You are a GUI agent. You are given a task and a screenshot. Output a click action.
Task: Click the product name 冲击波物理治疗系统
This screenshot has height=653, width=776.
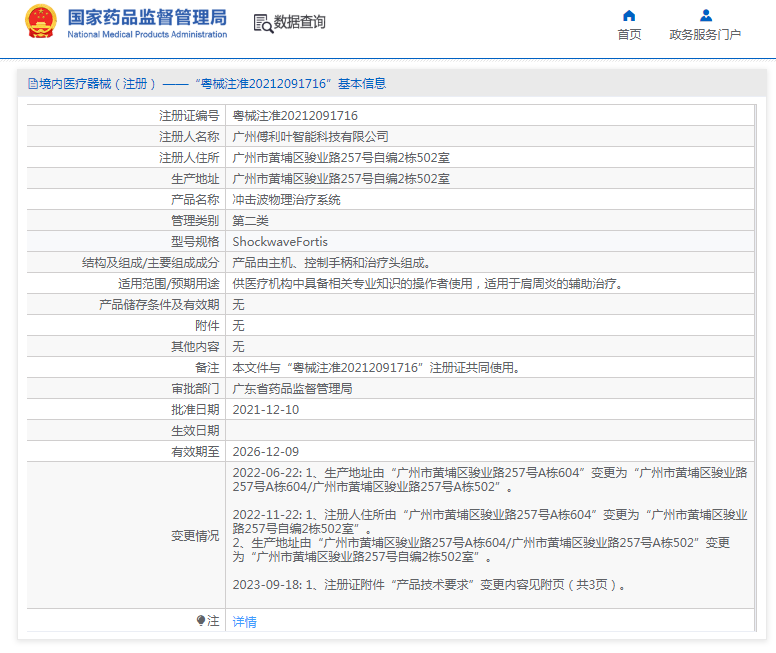pyautogui.click(x=286, y=200)
